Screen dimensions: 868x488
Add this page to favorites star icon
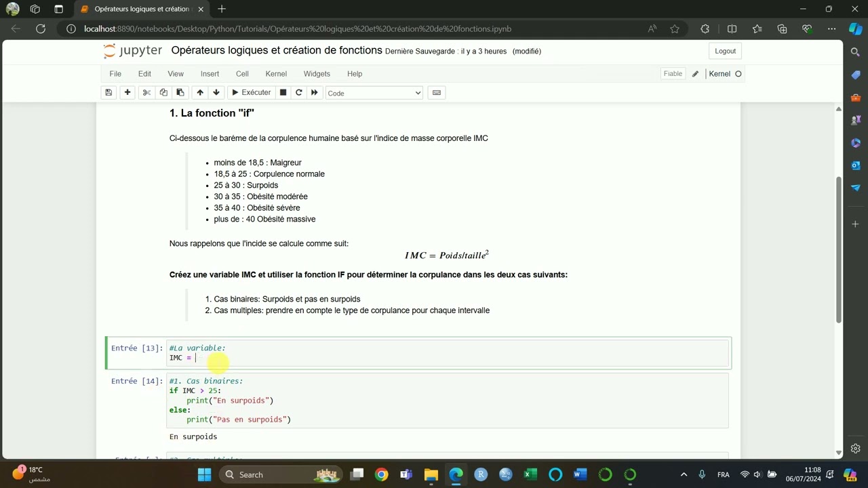click(675, 29)
